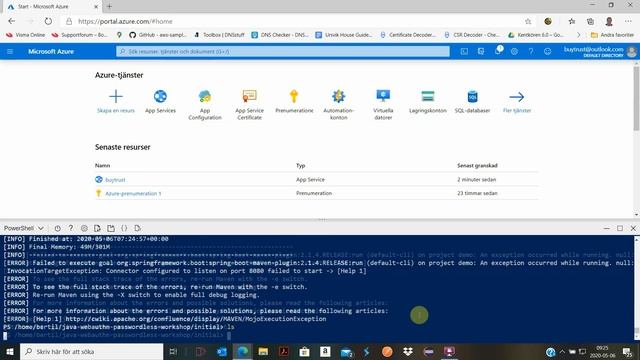Open Cloud Shell editor braces icon
Screen dimensions: 640x360
click(124, 228)
